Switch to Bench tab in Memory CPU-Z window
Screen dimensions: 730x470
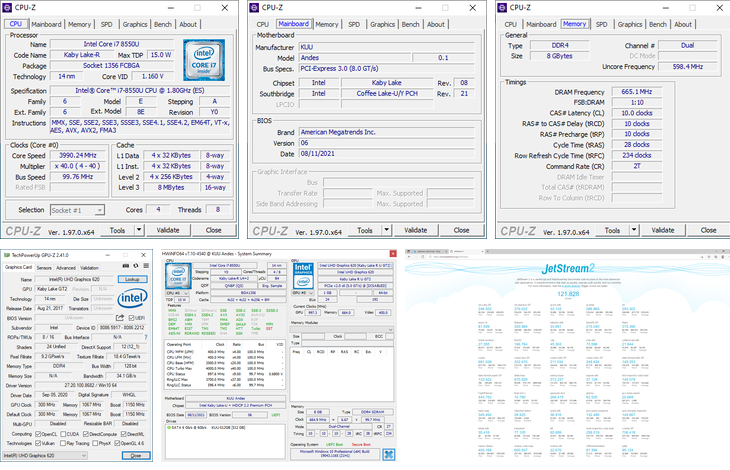click(657, 24)
